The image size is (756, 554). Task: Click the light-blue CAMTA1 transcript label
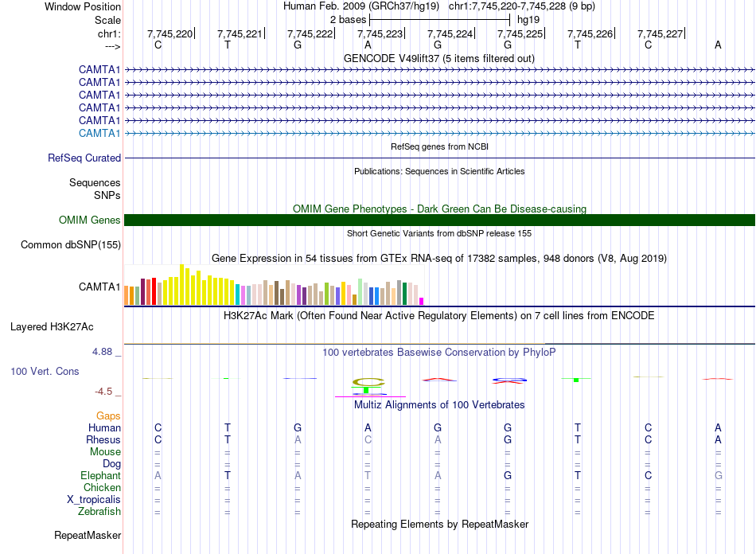(99, 133)
